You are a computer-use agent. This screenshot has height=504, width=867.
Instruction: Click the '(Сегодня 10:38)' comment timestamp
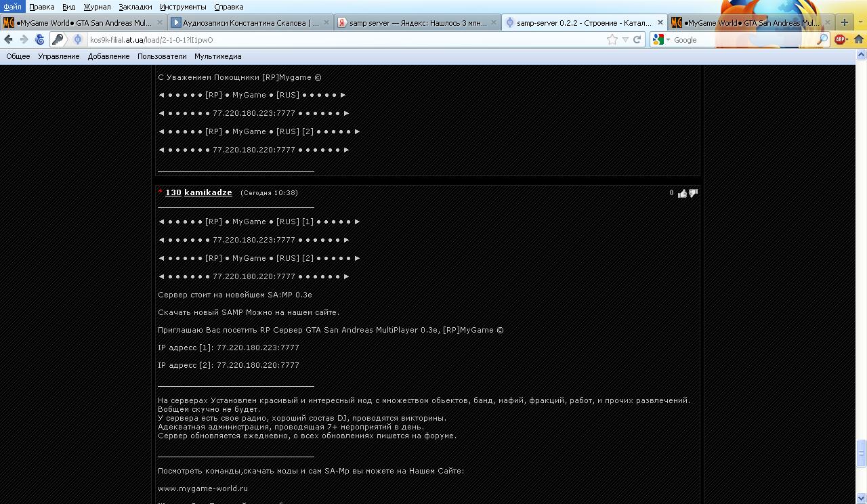[269, 193]
